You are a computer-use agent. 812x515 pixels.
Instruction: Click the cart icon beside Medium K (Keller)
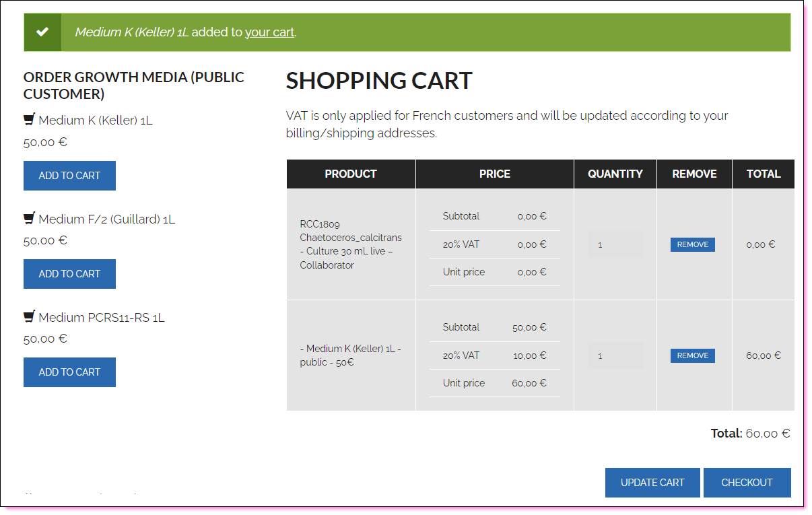click(29, 120)
